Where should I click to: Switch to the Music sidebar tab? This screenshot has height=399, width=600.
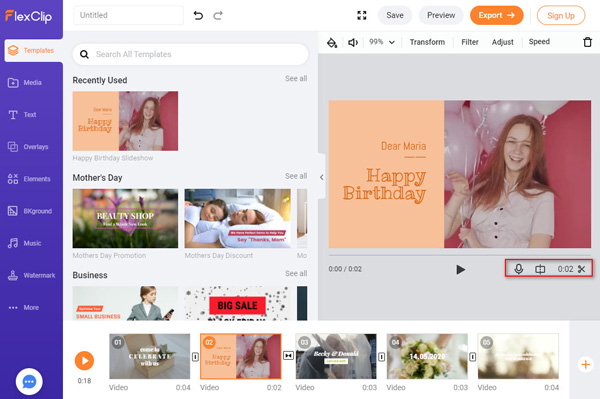pos(24,243)
